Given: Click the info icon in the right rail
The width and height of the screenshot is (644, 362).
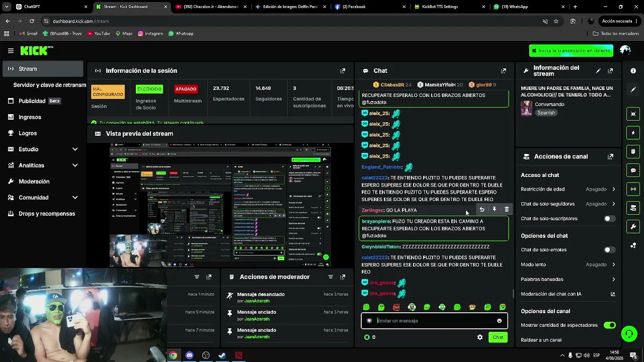Looking at the screenshot, I should click(633, 71).
